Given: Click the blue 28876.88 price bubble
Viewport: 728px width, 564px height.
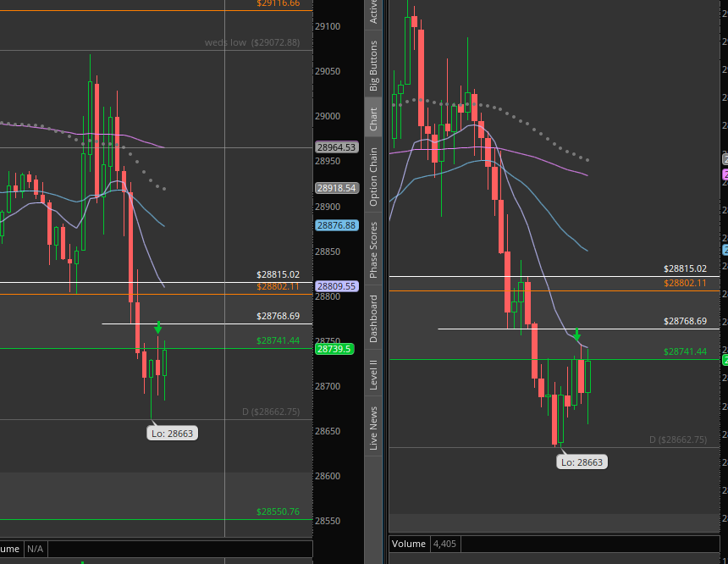Looking at the screenshot, I should (337, 225).
